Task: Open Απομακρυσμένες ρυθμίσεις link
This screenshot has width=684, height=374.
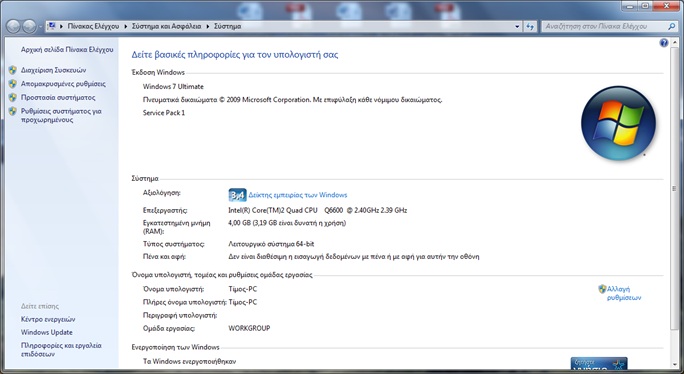Action: (63, 84)
